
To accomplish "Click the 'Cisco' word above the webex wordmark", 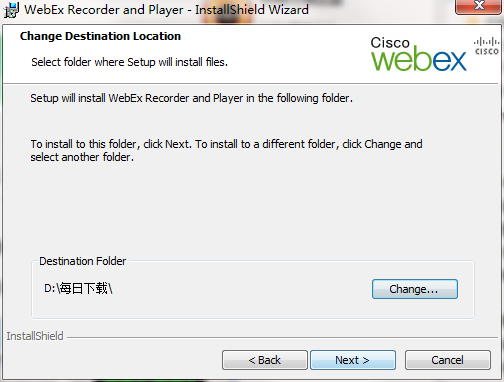I will click(x=390, y=43).
